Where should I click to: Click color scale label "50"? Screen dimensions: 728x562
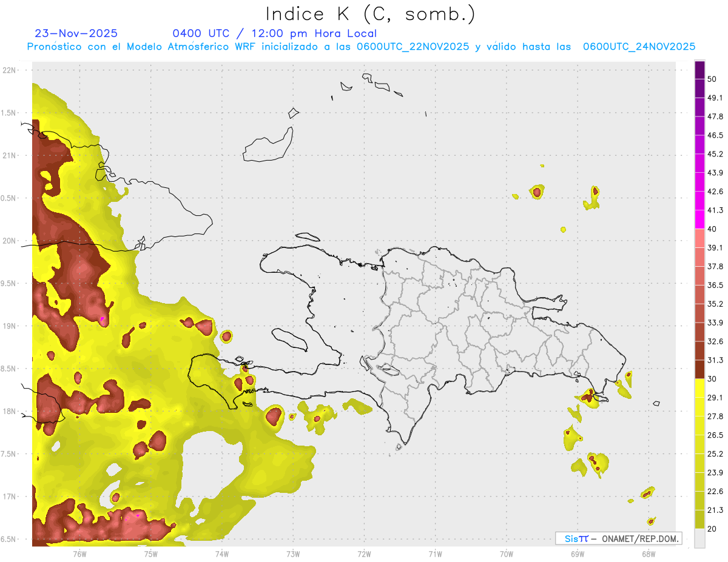pos(712,79)
